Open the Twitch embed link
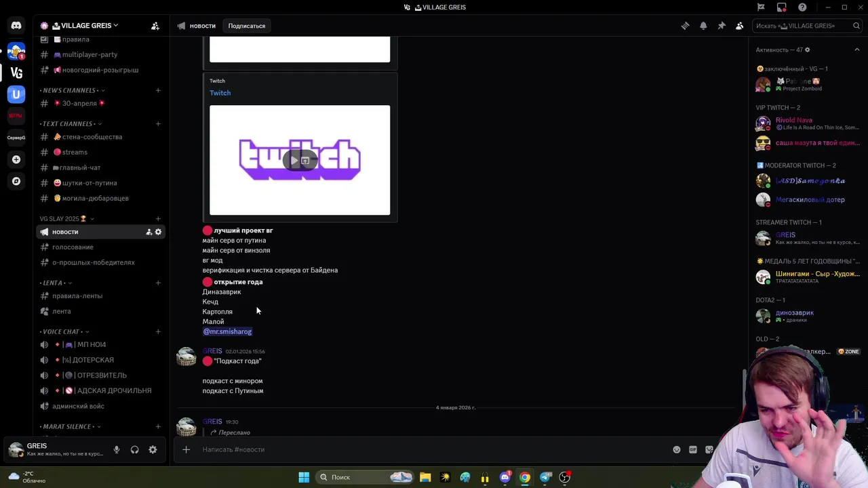Viewport: 868px width, 488px height. [220, 93]
